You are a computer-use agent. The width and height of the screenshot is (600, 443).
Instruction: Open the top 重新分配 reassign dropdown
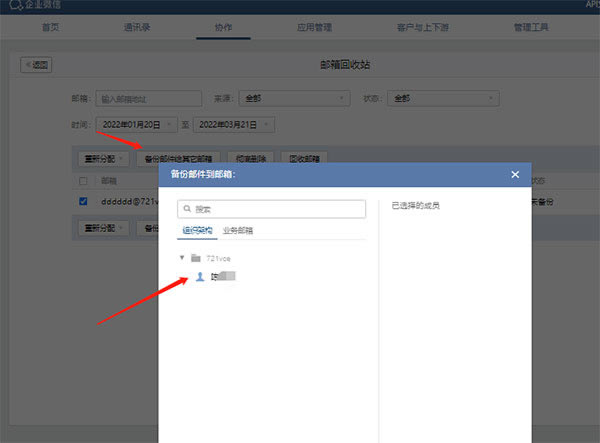(x=104, y=158)
